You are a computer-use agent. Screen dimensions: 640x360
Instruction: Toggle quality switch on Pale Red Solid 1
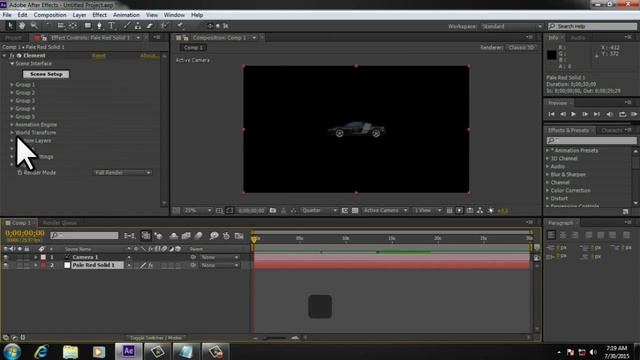[143, 265]
